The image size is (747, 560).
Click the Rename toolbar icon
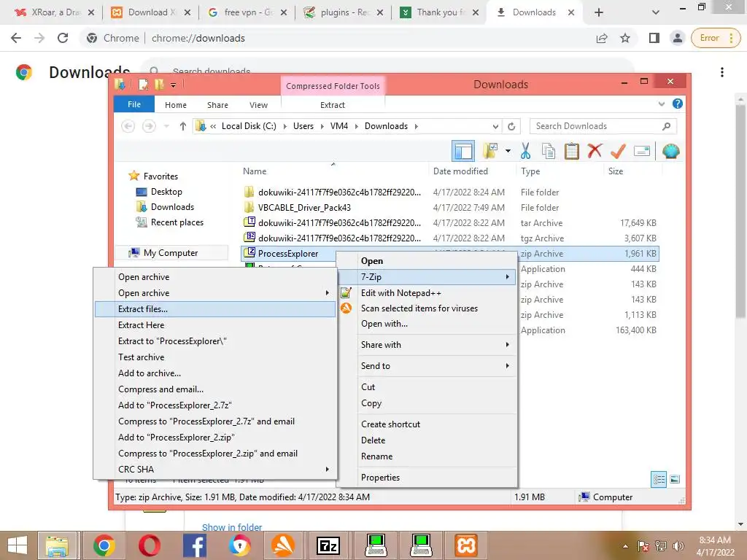tap(642, 152)
